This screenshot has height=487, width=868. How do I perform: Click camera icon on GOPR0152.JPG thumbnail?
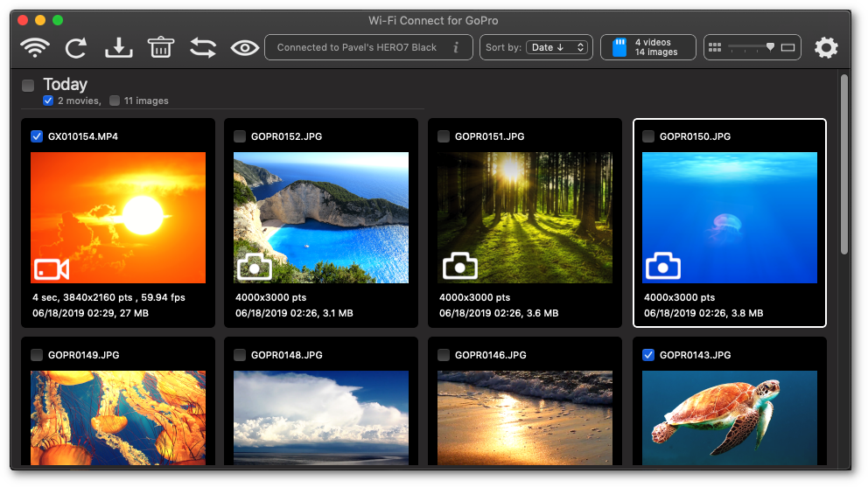click(255, 267)
